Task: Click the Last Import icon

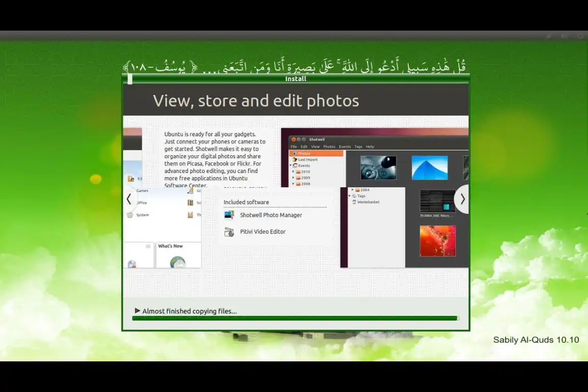Action: (295, 159)
